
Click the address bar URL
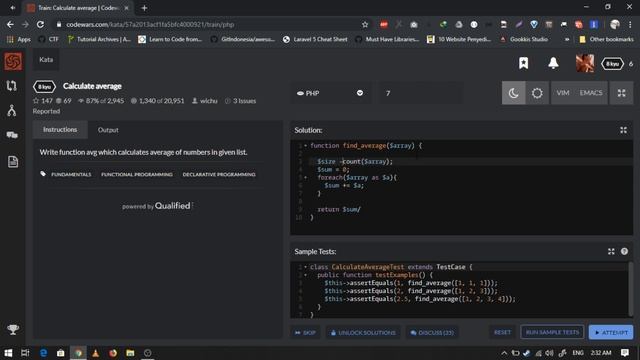pyautogui.click(x=150, y=24)
